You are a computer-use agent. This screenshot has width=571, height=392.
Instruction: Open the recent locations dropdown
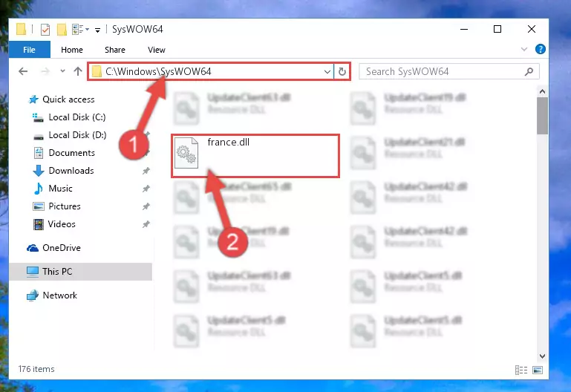click(62, 71)
